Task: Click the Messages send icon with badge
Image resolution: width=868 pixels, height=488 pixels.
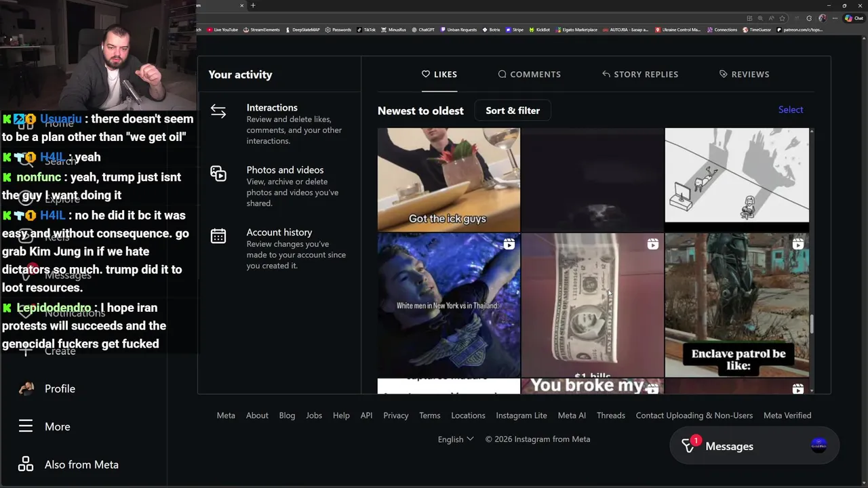Action: [690, 445]
